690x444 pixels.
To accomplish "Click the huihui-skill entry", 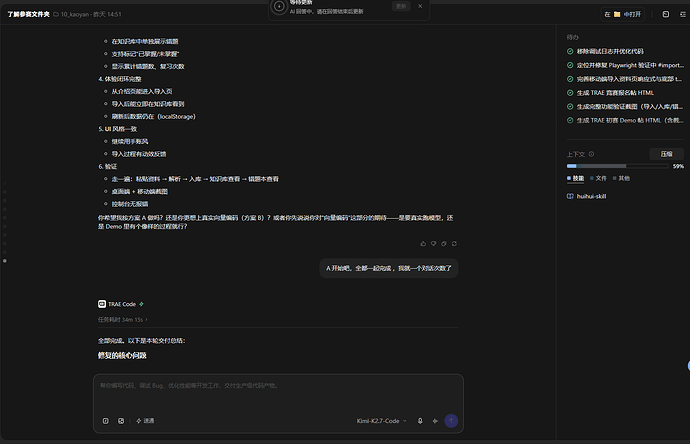I will coord(591,196).
